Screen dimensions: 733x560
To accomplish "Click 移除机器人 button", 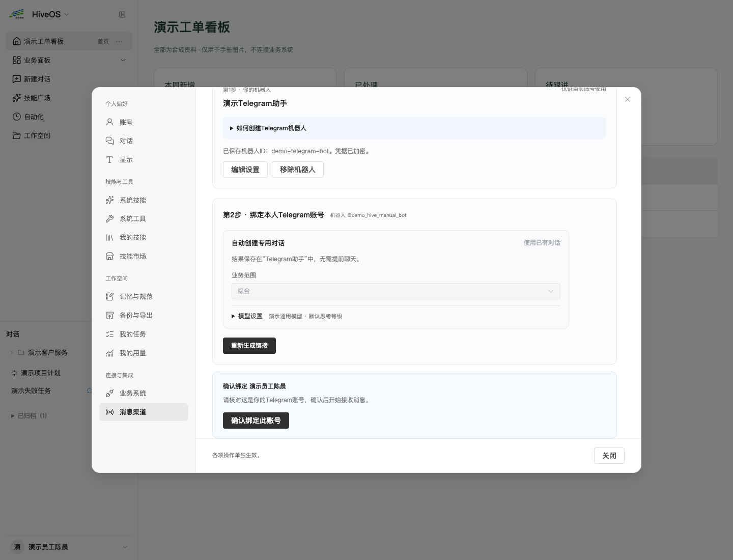I will click(x=298, y=170).
